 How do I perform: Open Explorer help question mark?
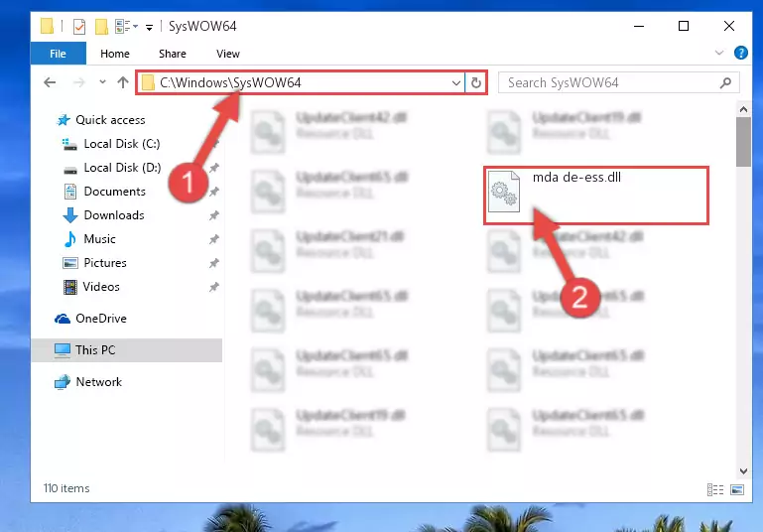tap(740, 53)
